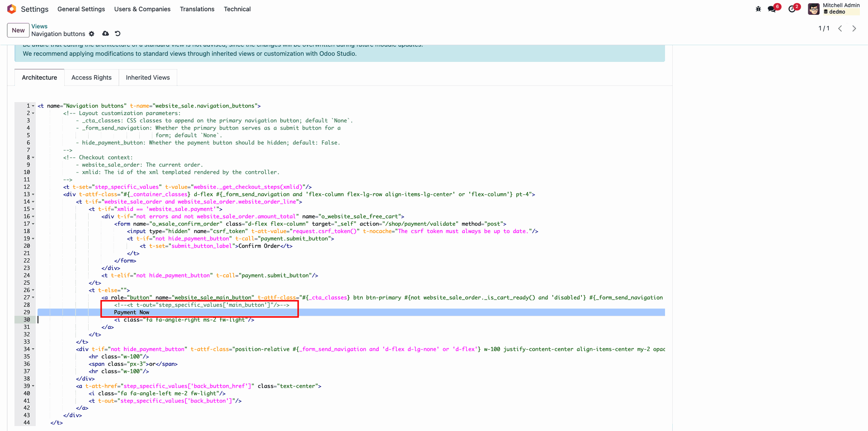Screen dimensions: 868x431
Task: Open Users & Companies menu
Action: [142, 9]
